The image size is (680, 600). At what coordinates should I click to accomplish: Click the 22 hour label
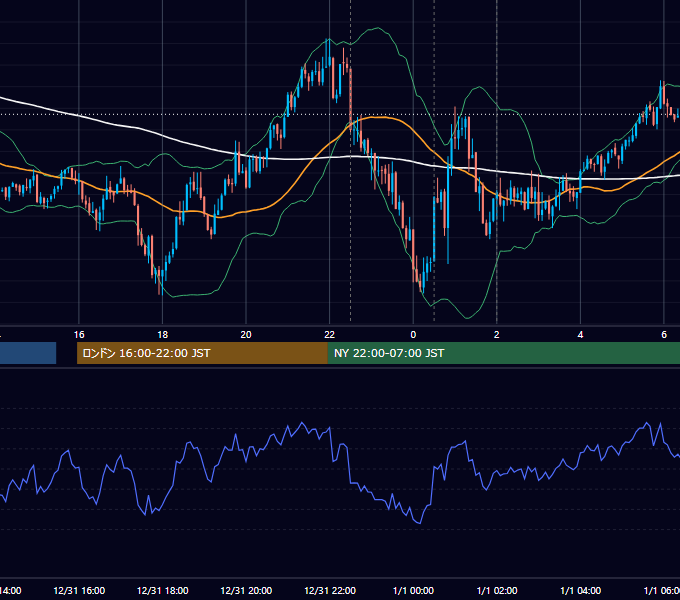click(330, 335)
